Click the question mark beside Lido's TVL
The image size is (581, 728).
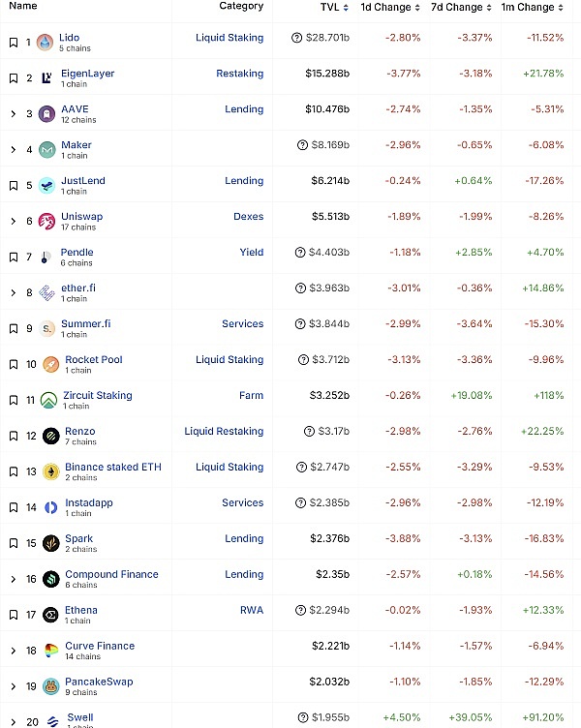[297, 38]
